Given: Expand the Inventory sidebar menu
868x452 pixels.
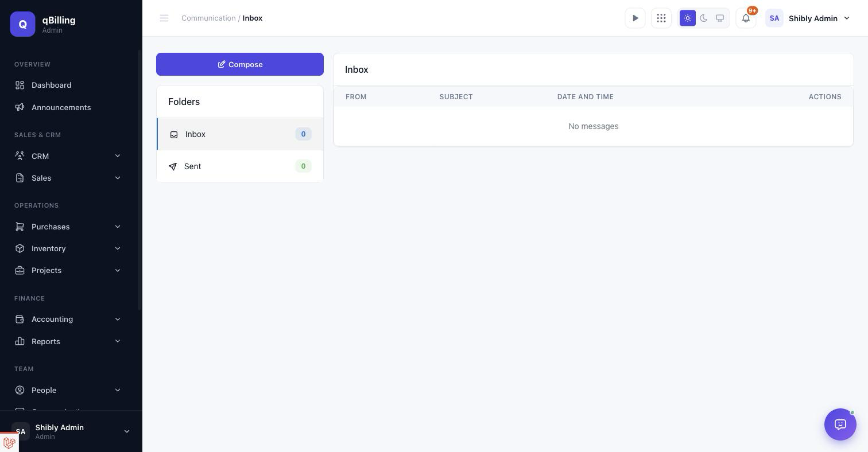Looking at the screenshot, I should [69, 248].
